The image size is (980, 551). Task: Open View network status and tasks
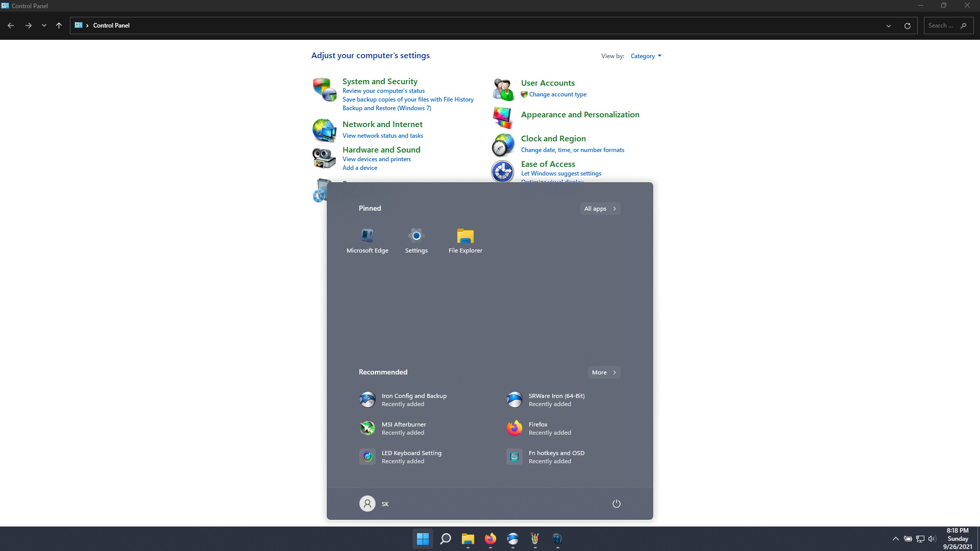383,136
